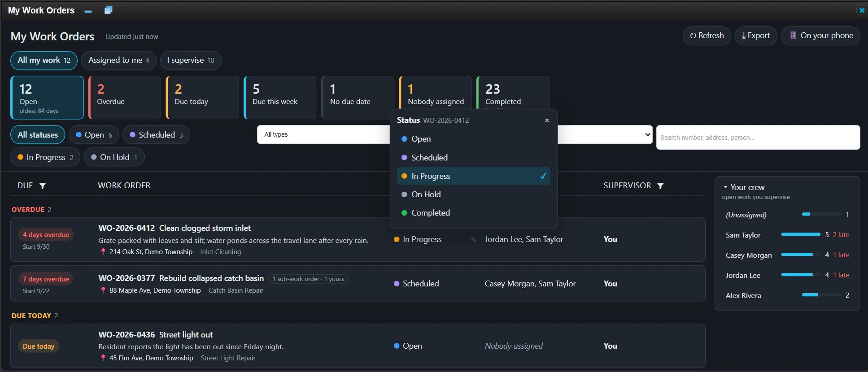Choose Completed in the Status popup
The width and height of the screenshot is (868, 372).
pos(474,213)
